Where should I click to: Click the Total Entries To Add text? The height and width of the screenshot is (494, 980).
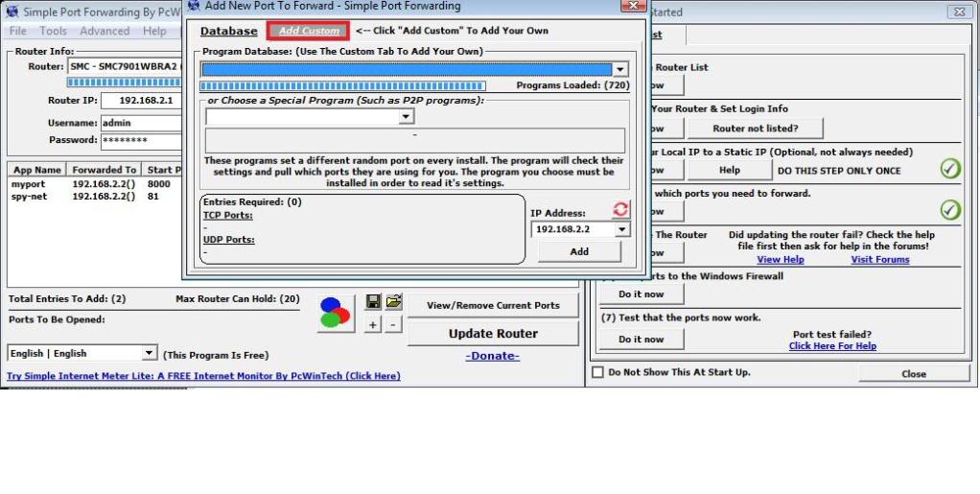(x=67, y=299)
